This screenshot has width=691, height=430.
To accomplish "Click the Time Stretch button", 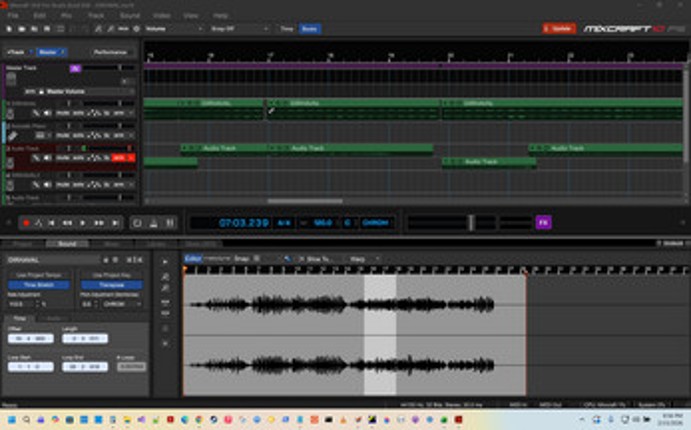I will tap(37, 285).
